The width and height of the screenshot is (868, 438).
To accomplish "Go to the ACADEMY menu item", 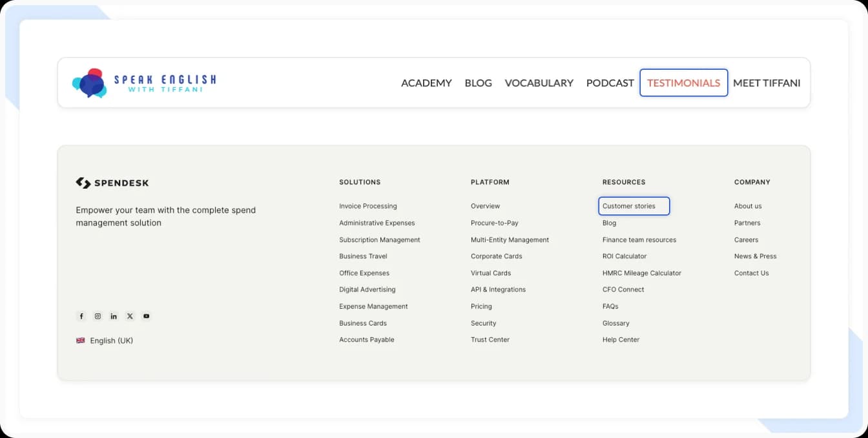I will coord(426,83).
